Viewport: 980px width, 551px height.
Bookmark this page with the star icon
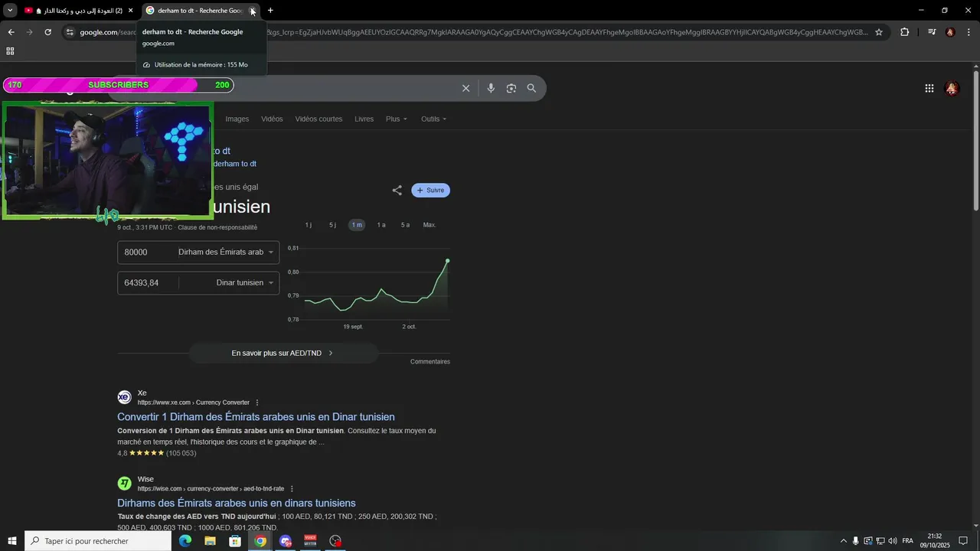[879, 32]
